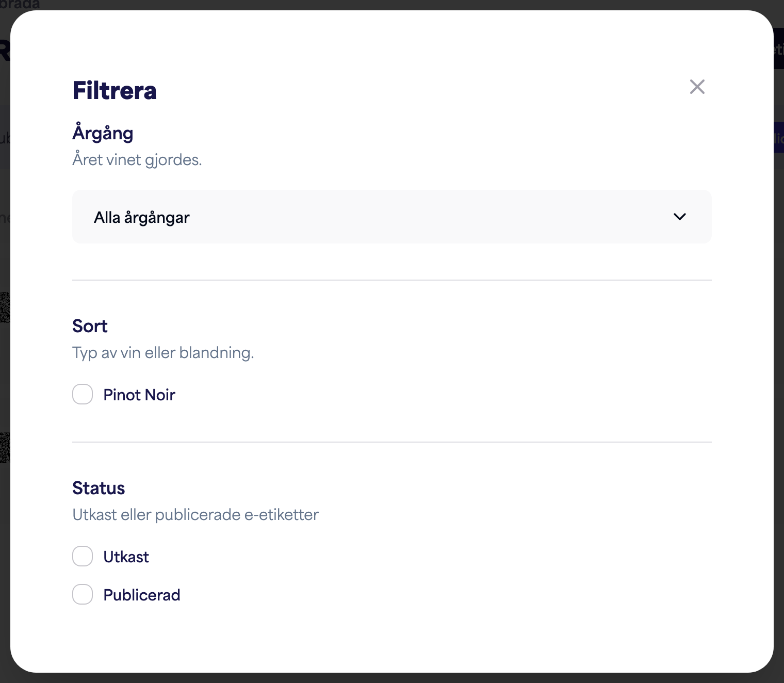Enable the Publicerad status checkbox
This screenshot has height=683, width=784.
(83, 594)
